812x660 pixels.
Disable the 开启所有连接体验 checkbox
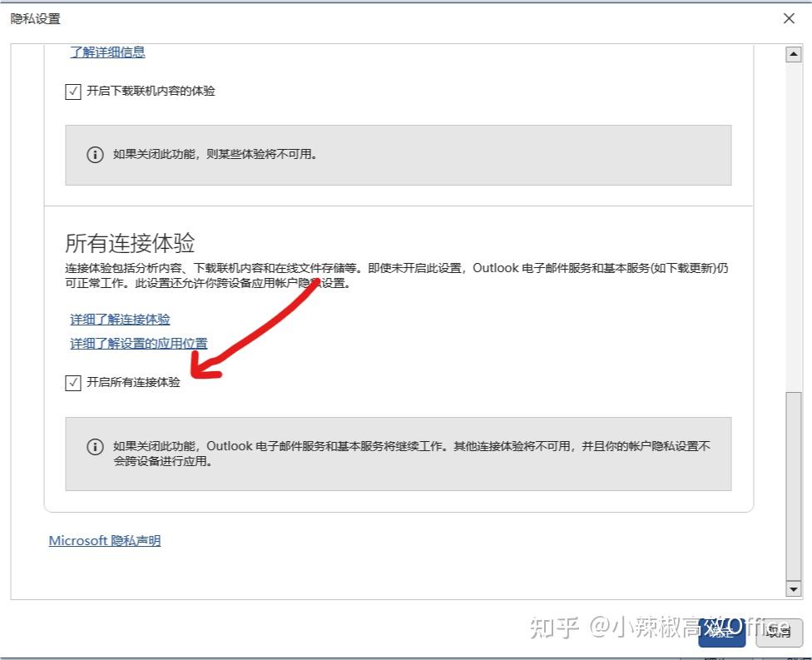pos(72,382)
